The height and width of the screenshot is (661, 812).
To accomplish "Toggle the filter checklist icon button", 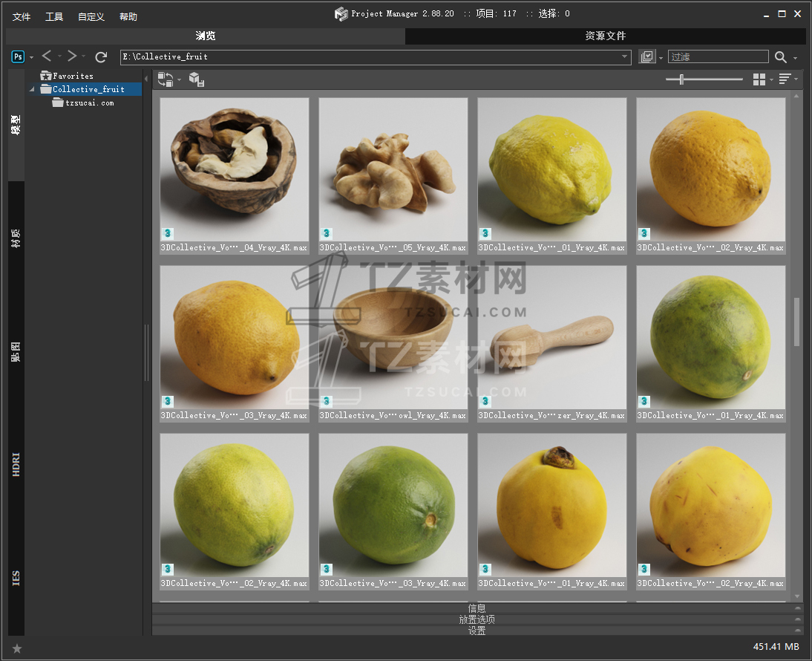I will [646, 56].
